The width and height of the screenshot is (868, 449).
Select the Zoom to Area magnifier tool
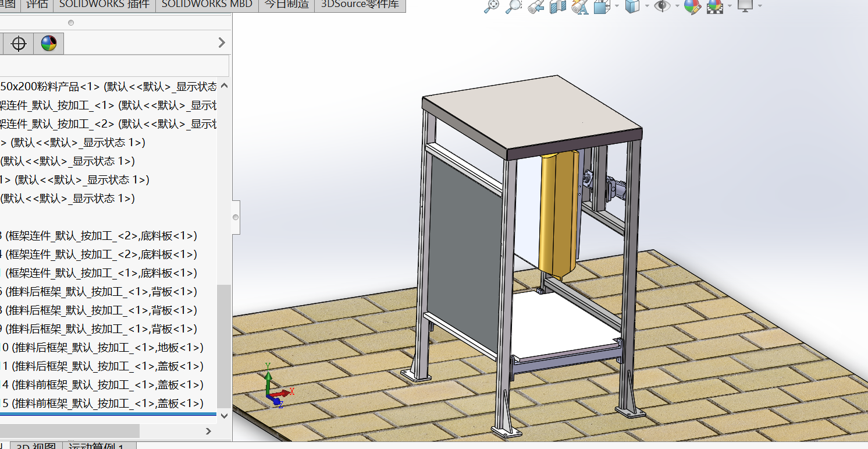pos(514,6)
